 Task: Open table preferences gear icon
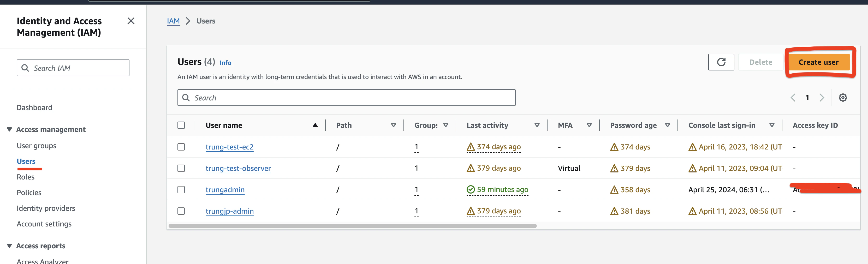(x=843, y=98)
